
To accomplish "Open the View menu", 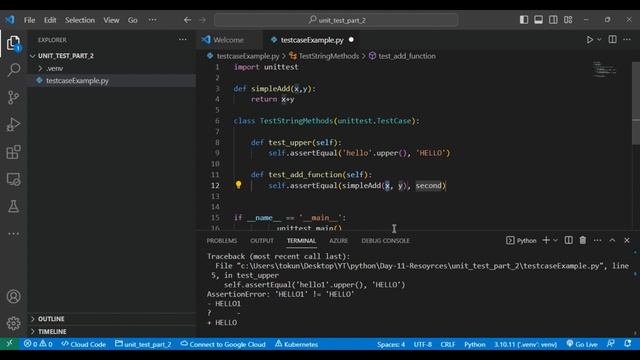I will tap(111, 20).
